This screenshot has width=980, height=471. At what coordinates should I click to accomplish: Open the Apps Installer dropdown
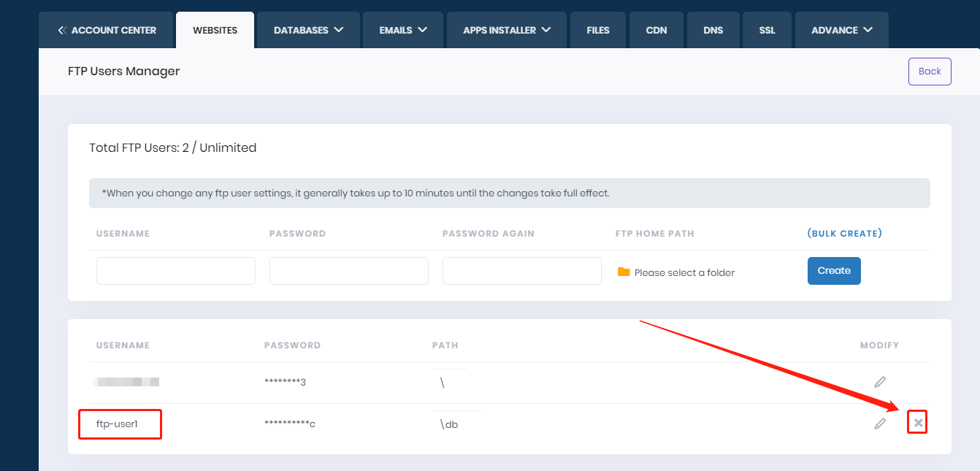click(506, 30)
